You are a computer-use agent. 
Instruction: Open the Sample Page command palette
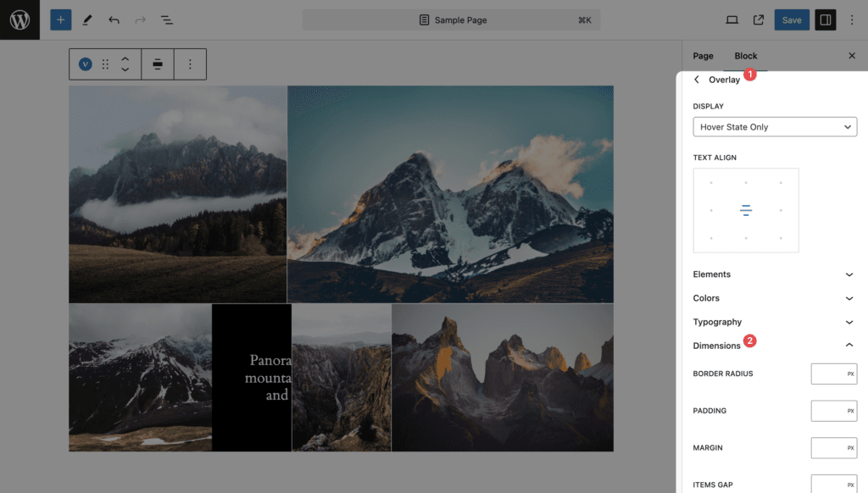[451, 20]
